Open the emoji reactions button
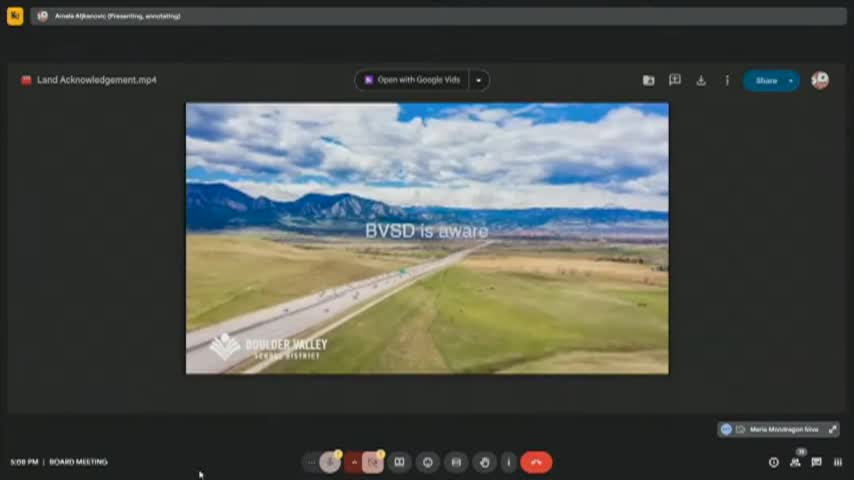 click(x=428, y=462)
